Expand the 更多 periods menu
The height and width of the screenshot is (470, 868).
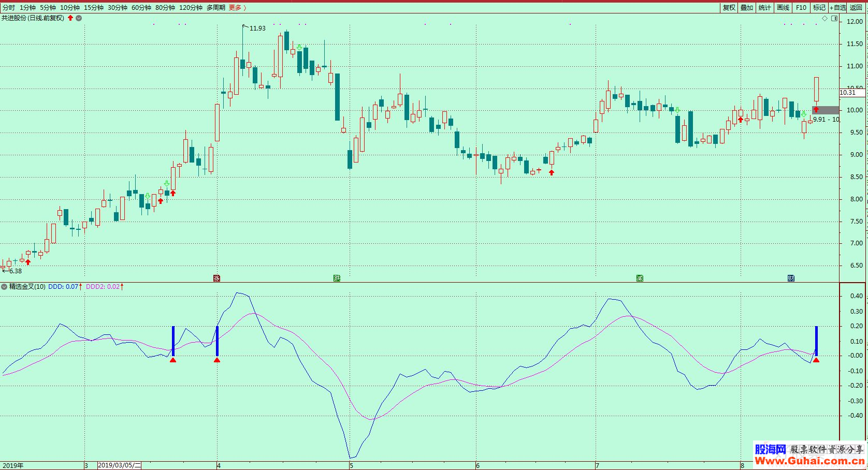click(x=237, y=8)
